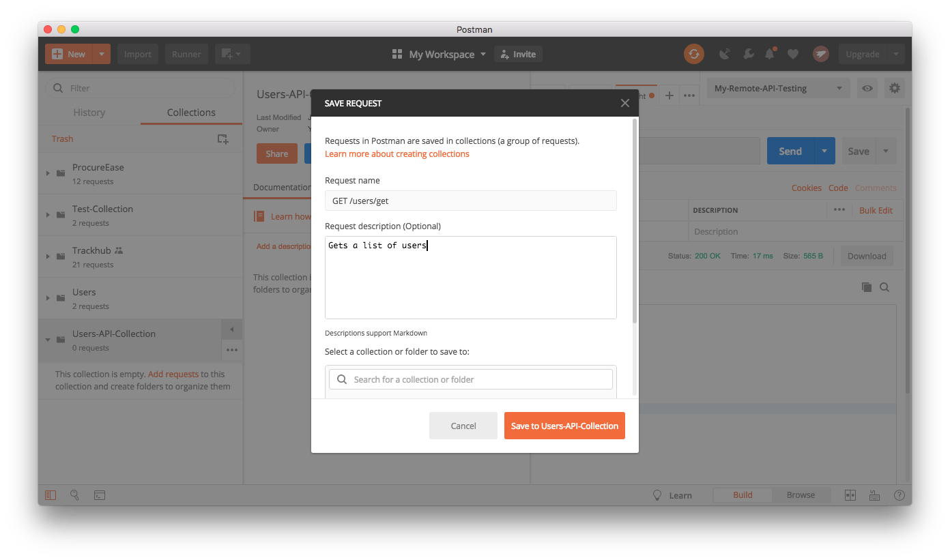This screenshot has width=950, height=560.
Task: Click Save to Users-API-Collection button
Action: click(564, 425)
